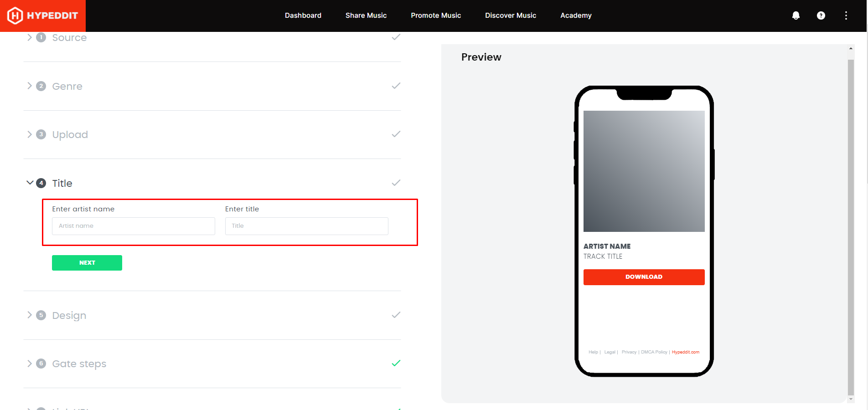
Task: Open the Academy nav item
Action: click(576, 15)
